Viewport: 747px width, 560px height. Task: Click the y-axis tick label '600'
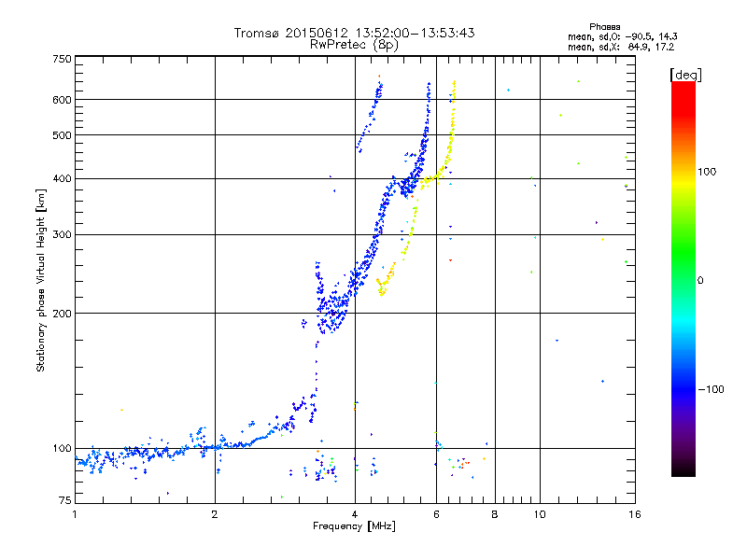point(62,100)
